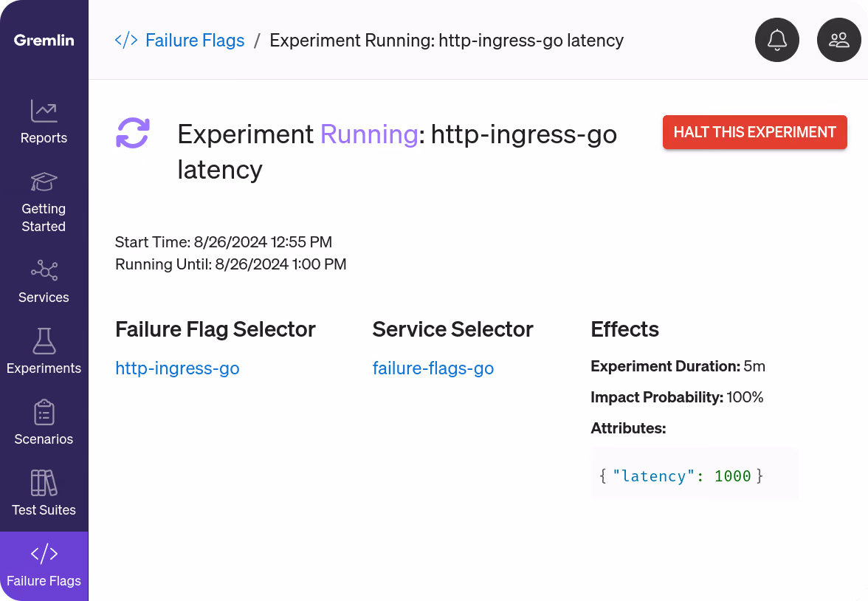Open the notifications bell icon
The height and width of the screenshot is (601, 868).
[776, 40]
